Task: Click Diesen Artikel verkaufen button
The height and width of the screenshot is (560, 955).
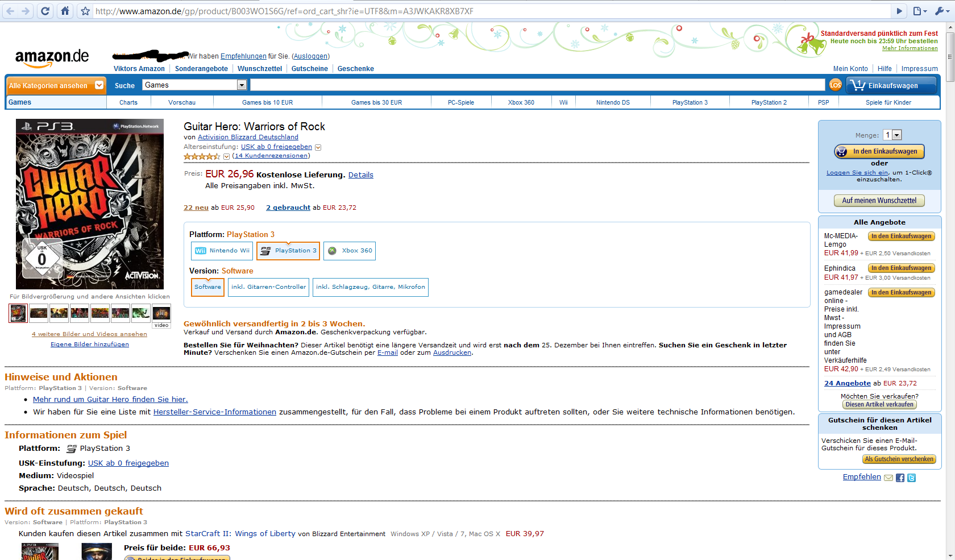Action: (879, 405)
